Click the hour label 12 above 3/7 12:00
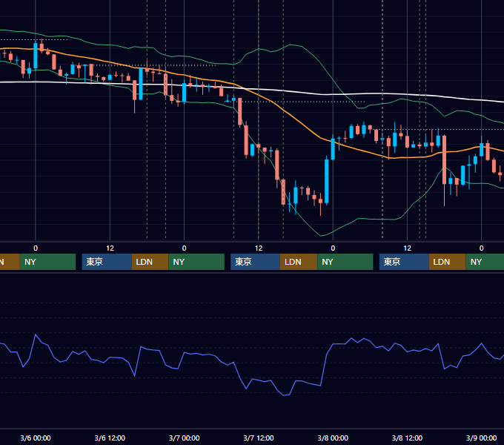Screen dimensions: 504x445 tap(259, 248)
